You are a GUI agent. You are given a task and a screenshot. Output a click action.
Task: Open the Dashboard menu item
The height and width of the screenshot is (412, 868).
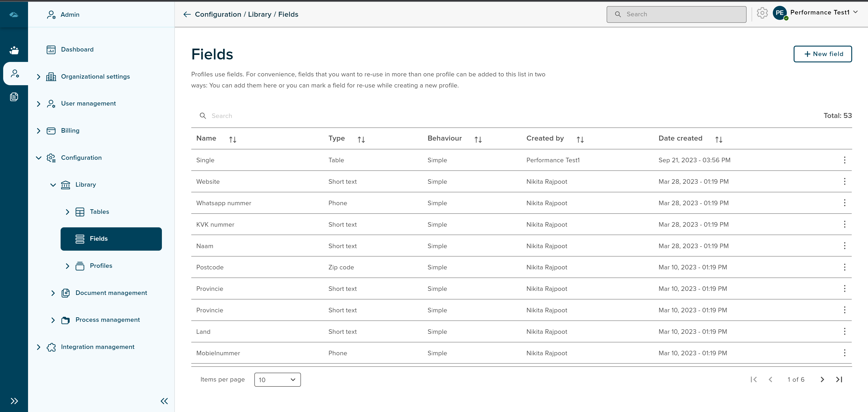coord(77,49)
